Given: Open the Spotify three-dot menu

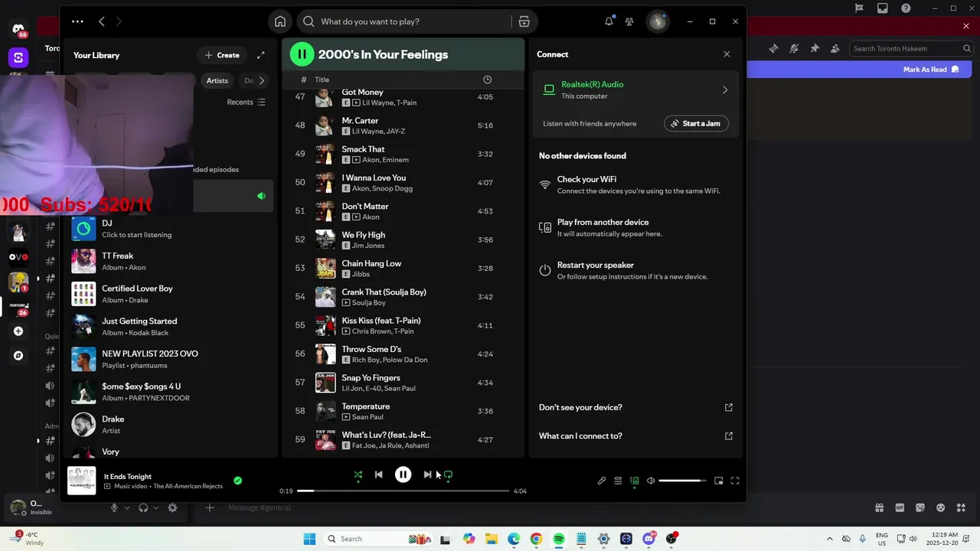Looking at the screenshot, I should point(77,21).
